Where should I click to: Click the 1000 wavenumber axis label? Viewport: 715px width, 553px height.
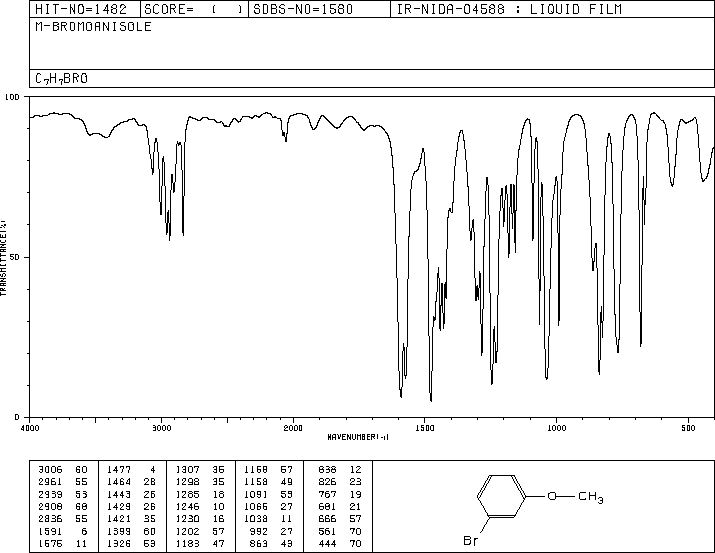click(556, 428)
